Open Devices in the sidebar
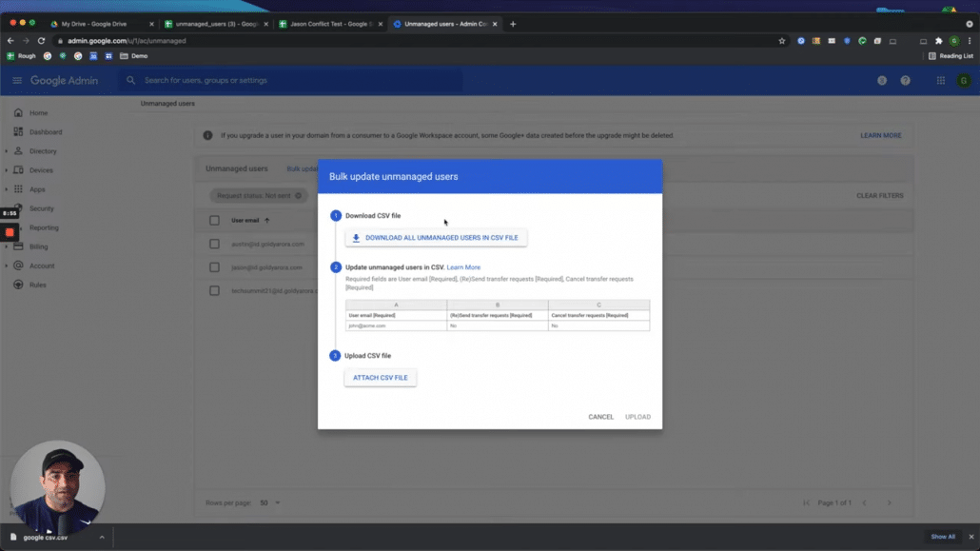 pos(41,170)
